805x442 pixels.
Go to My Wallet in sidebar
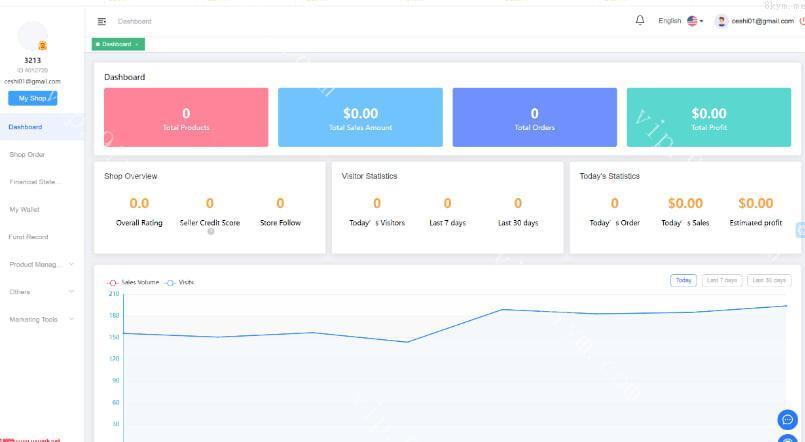tap(24, 210)
